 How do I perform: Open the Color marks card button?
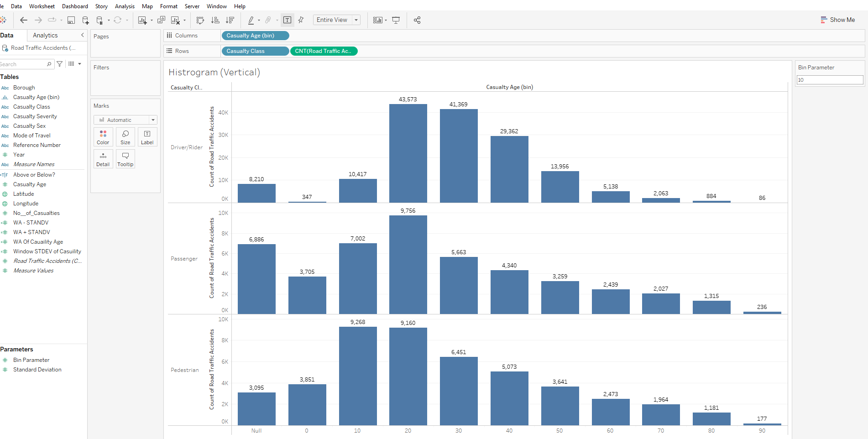click(103, 137)
